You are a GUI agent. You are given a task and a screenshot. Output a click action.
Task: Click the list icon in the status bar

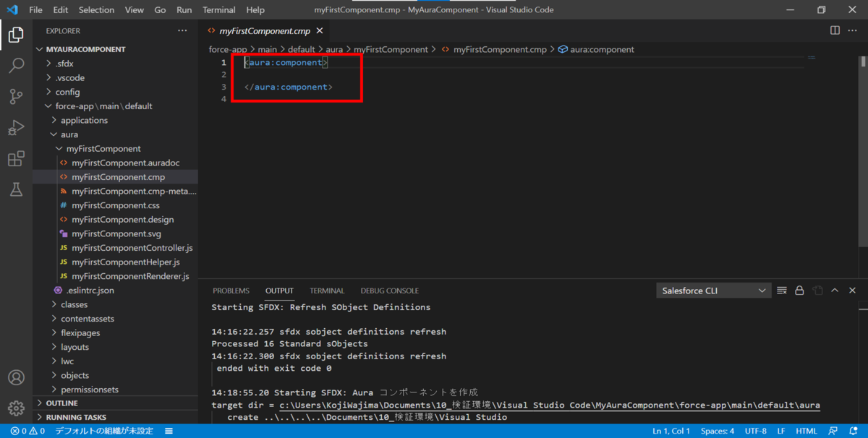point(169,431)
